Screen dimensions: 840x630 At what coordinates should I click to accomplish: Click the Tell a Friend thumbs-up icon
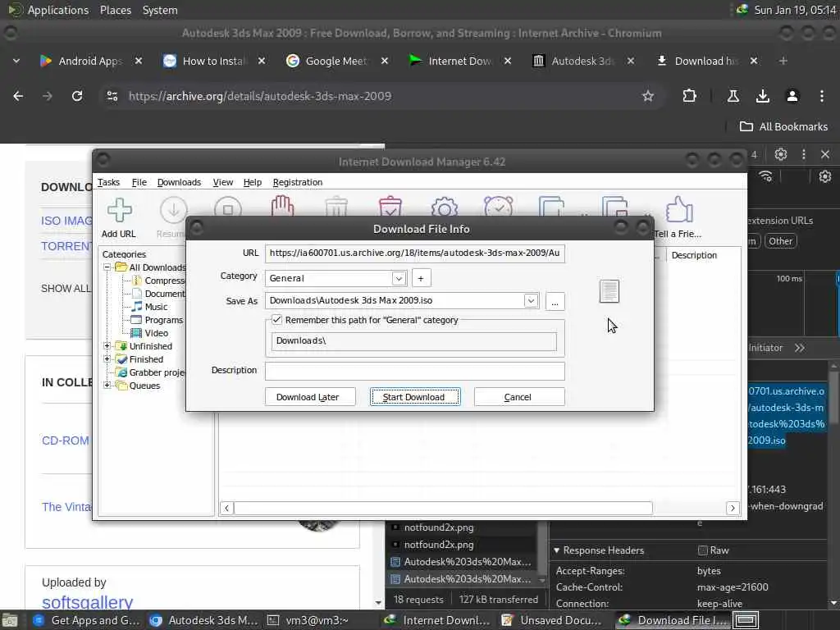(x=678, y=209)
